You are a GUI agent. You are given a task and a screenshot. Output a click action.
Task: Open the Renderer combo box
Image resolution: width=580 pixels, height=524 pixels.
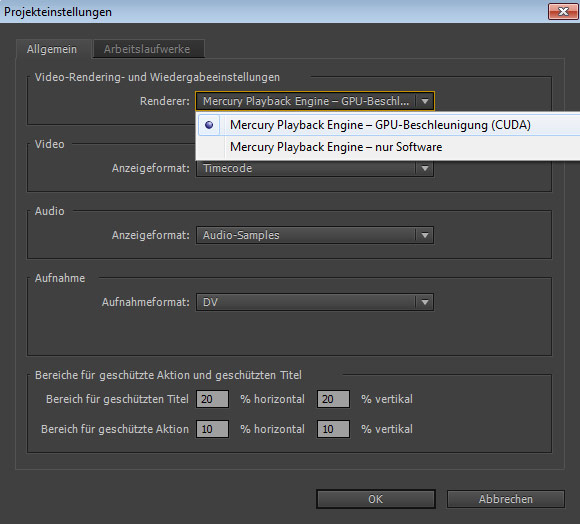315,101
